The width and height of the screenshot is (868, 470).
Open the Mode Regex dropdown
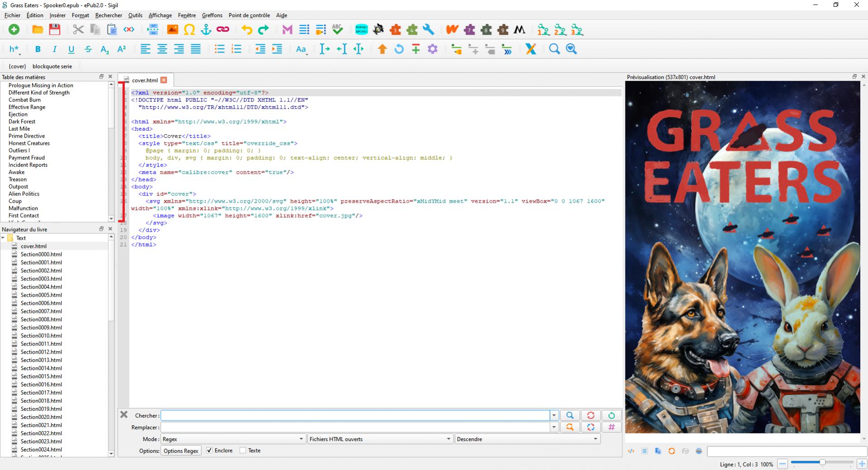click(232, 439)
